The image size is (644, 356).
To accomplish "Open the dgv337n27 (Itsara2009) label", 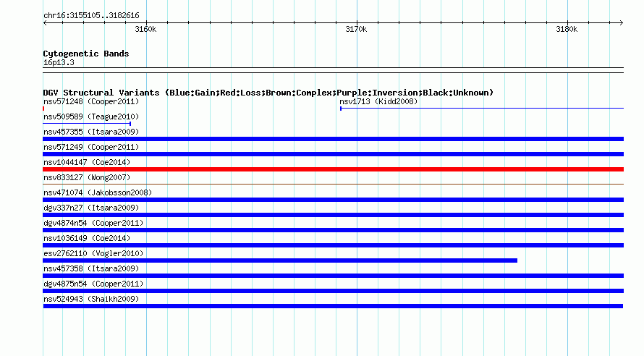I will (91, 208).
